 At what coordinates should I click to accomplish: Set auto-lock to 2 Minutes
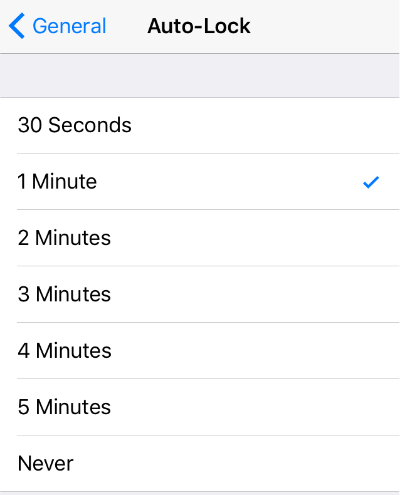(200, 238)
